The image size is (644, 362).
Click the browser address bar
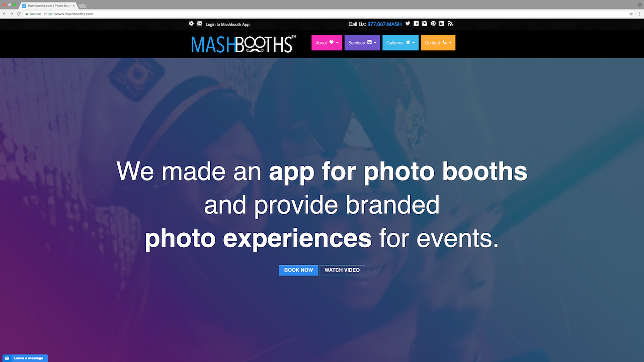[322, 14]
